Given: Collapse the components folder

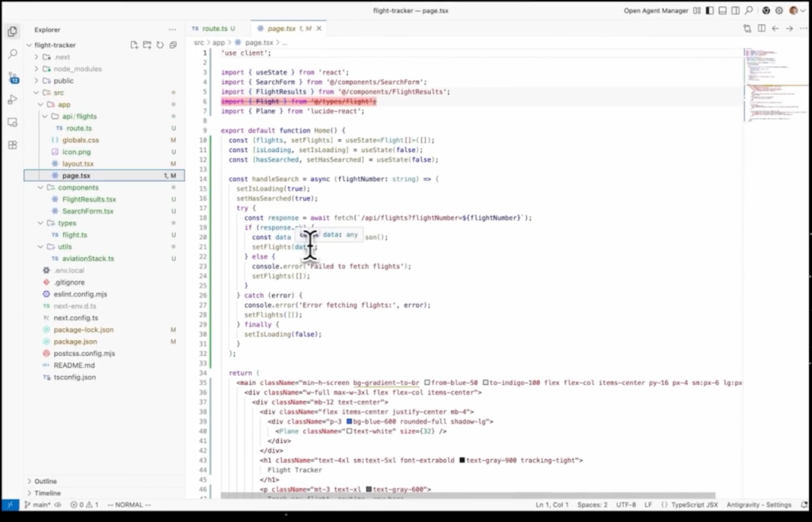Looking at the screenshot, I should coord(41,187).
